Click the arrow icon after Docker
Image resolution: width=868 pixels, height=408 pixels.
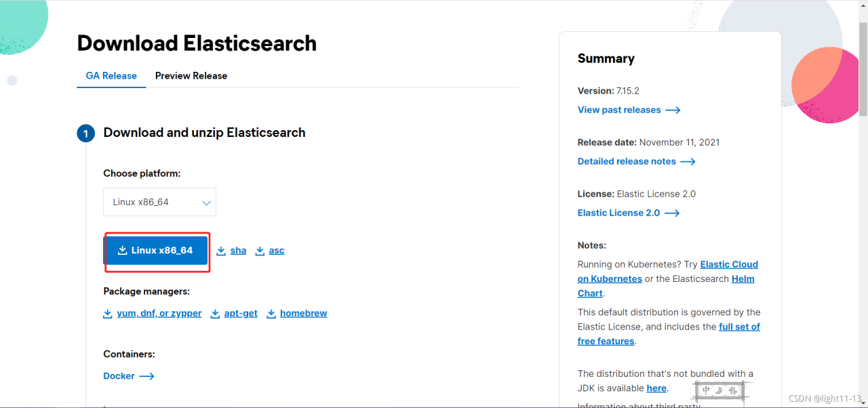(146, 376)
